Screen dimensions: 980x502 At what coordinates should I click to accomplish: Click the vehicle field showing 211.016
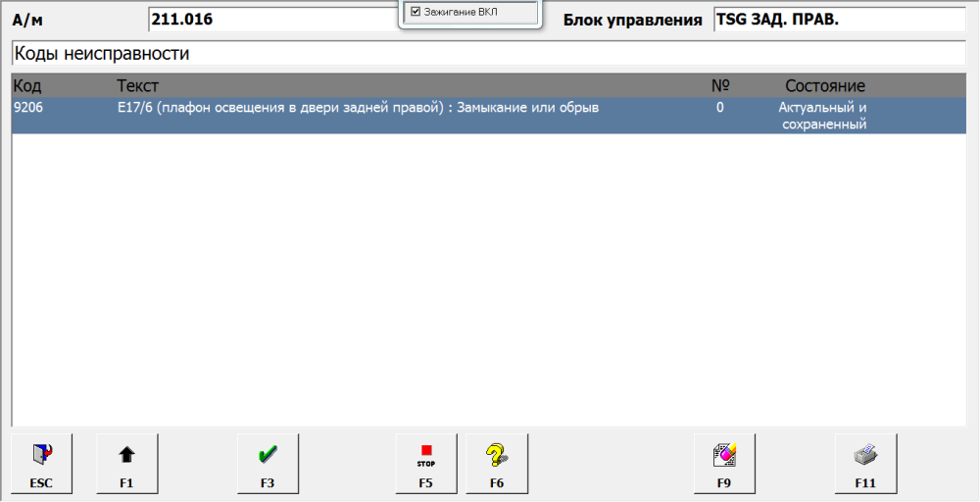[273, 20]
